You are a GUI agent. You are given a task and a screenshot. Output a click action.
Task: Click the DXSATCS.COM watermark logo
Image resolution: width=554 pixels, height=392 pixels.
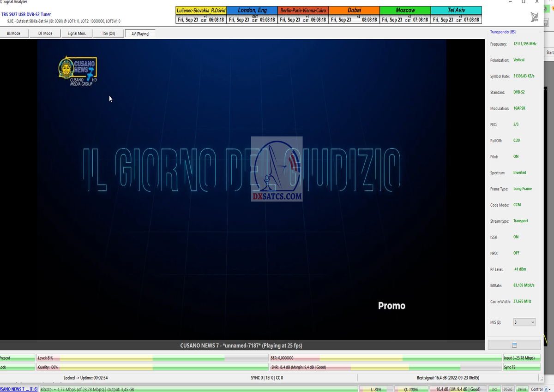click(x=277, y=169)
